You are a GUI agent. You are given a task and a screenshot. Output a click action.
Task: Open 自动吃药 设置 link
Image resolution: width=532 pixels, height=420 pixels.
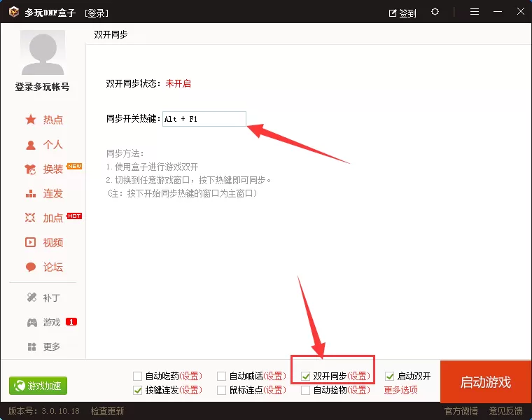(x=190, y=376)
